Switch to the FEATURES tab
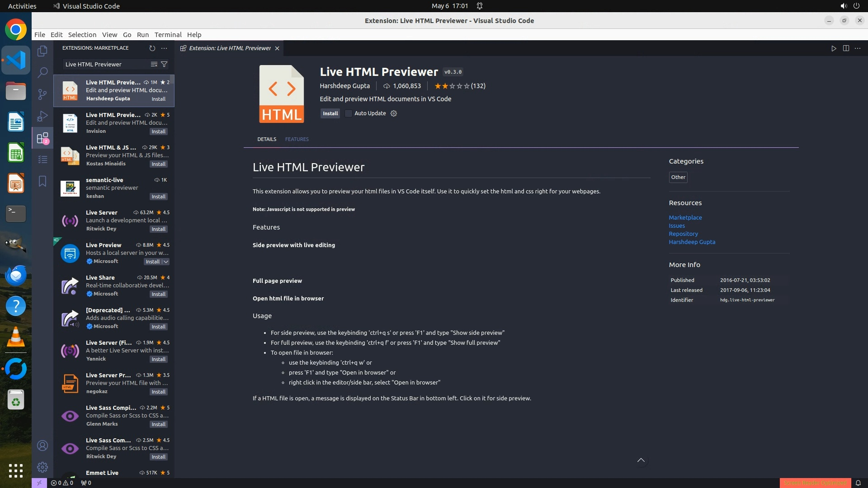The width and height of the screenshot is (868, 488). pos(297,139)
